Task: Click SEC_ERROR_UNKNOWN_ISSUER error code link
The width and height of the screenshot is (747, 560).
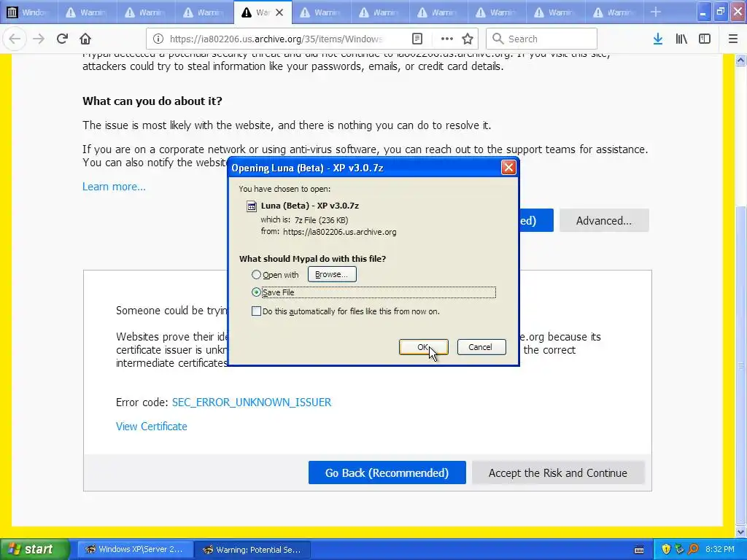Action: 252,402
